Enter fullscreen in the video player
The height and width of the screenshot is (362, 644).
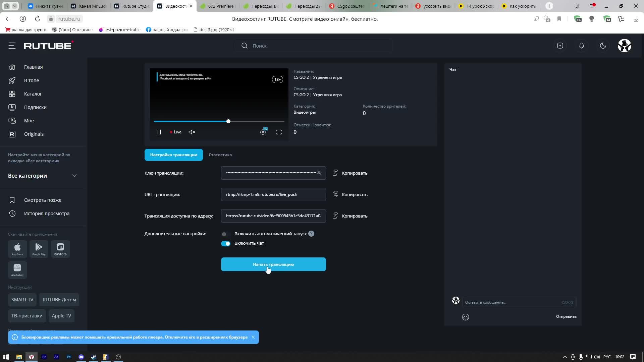click(x=279, y=132)
